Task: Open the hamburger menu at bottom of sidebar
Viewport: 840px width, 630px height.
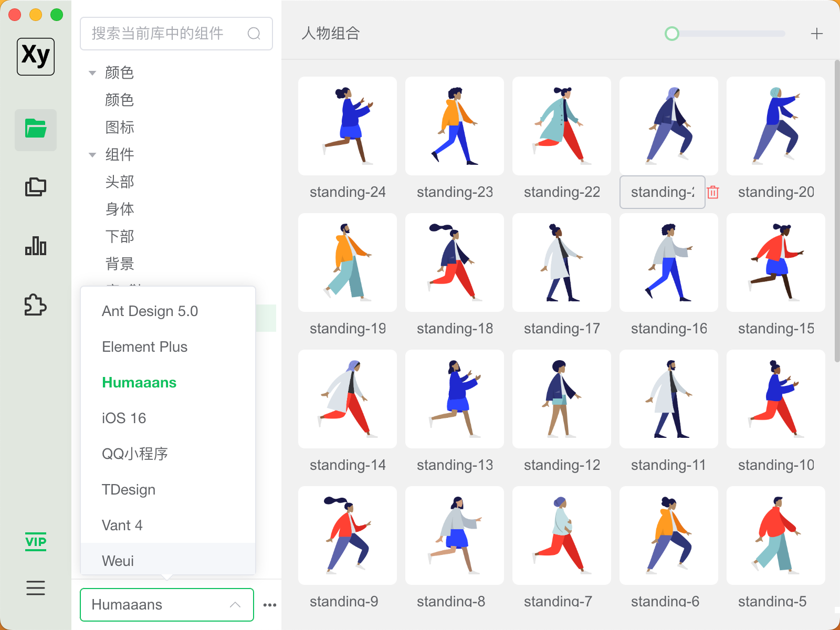Action: (x=35, y=588)
